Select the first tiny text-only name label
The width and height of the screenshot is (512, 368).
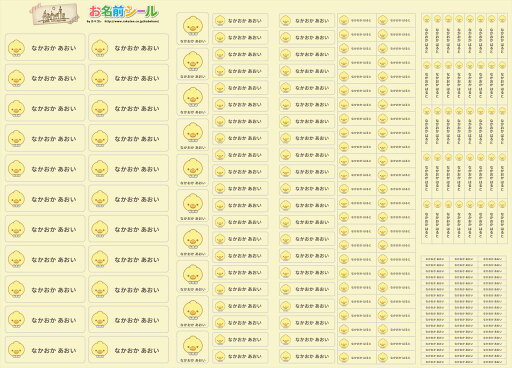(435, 259)
